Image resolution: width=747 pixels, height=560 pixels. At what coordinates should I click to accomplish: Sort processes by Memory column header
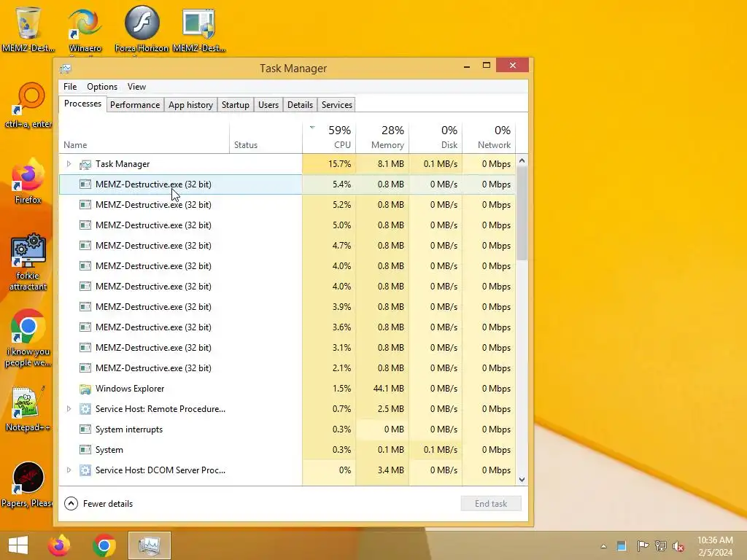[x=382, y=137]
